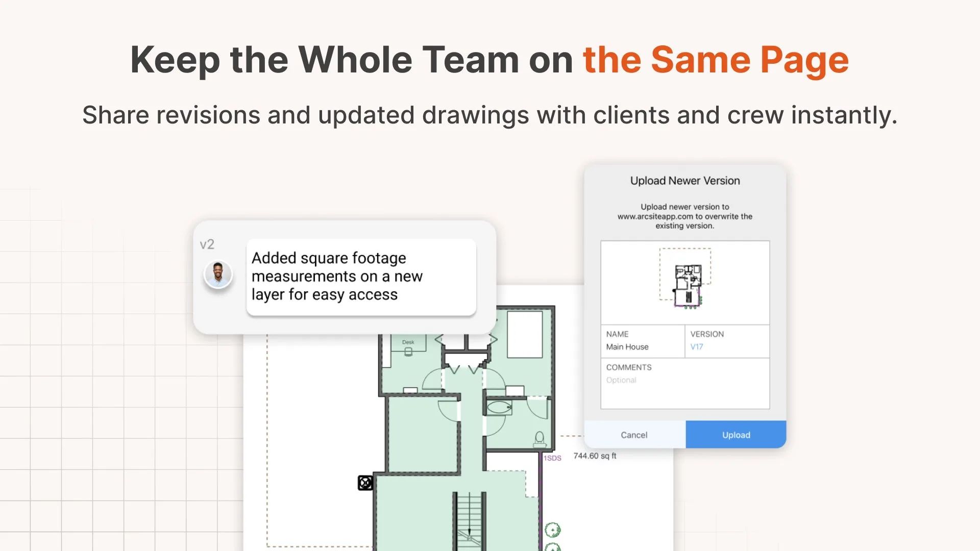The image size is (980, 551).
Task: Select the bathroom sink fixture
Action: [x=499, y=407]
